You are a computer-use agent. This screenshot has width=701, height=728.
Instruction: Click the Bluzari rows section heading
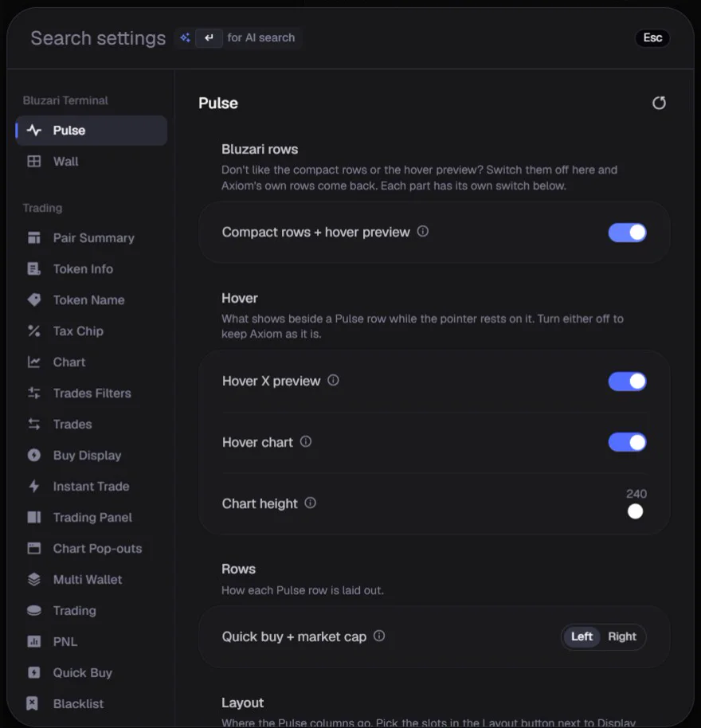(x=260, y=149)
